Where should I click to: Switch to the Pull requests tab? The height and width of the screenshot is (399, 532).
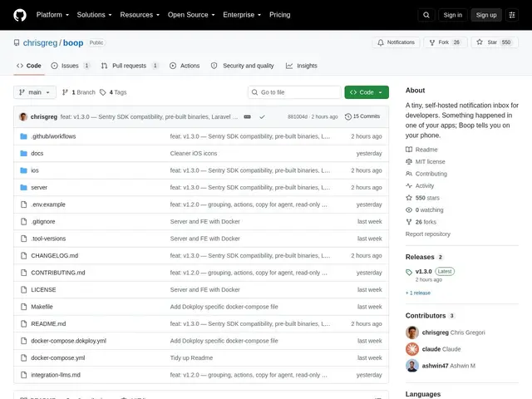(130, 66)
